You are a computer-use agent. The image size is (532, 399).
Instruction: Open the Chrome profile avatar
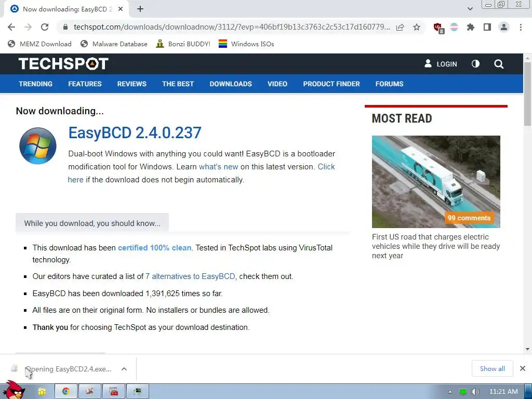504,27
